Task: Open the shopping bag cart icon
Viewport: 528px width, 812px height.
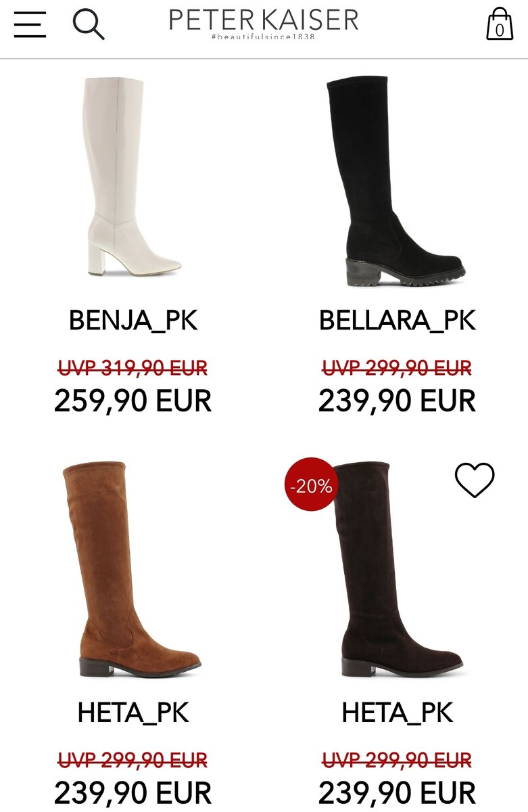Action: [x=500, y=24]
